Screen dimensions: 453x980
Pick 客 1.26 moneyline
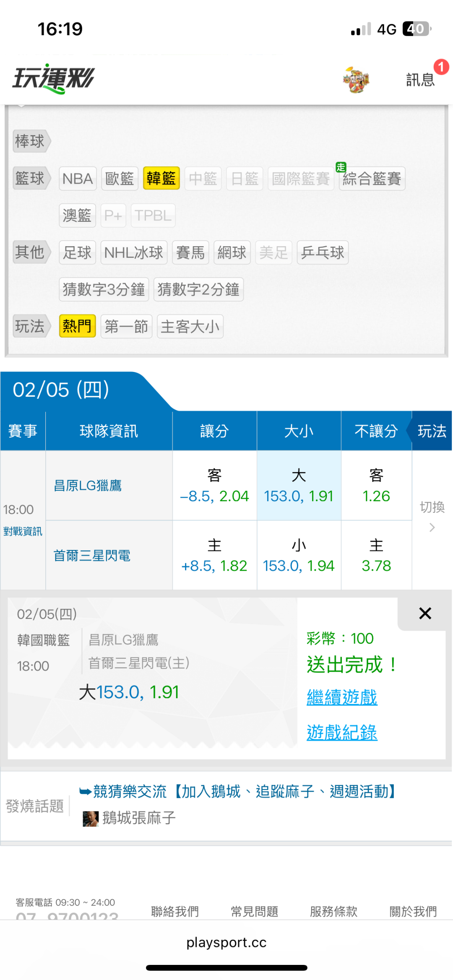pos(376,486)
